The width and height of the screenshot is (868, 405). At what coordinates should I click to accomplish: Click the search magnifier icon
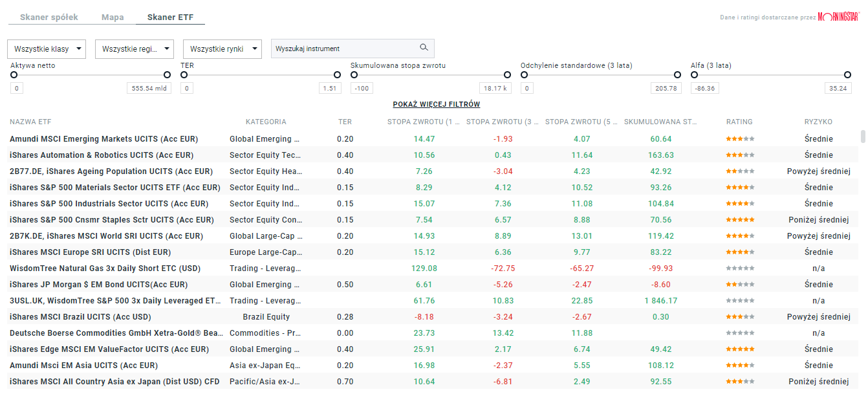(x=424, y=48)
